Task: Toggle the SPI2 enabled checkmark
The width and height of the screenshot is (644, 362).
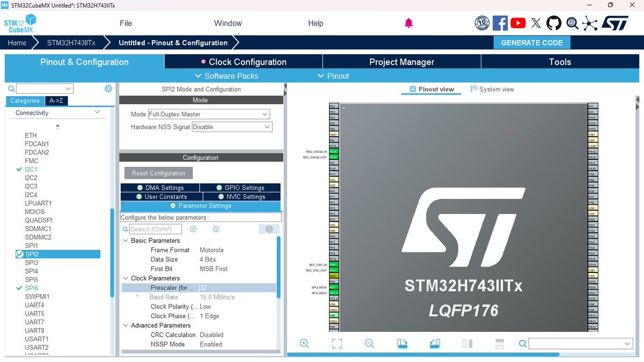Action: coord(19,254)
